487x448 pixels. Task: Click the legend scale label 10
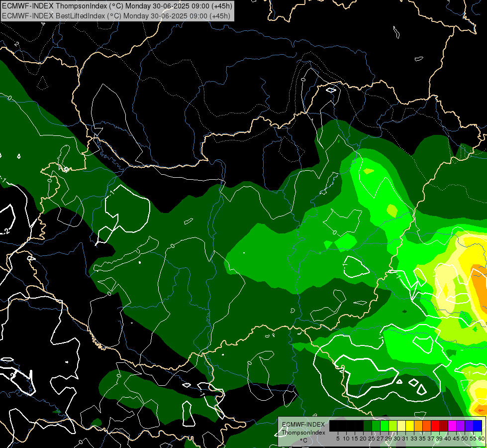point(346,439)
